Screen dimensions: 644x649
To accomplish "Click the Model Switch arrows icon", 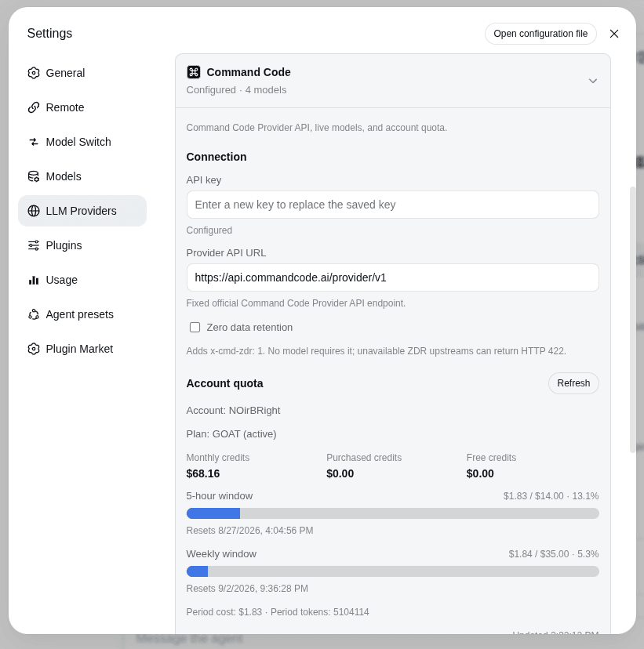I will pyautogui.click(x=34, y=142).
